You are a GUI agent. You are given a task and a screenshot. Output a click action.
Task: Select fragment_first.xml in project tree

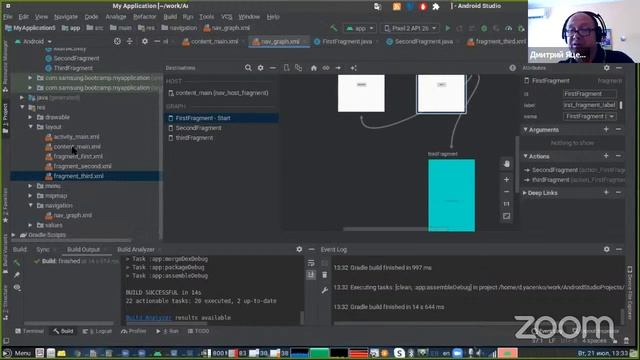pos(78,156)
